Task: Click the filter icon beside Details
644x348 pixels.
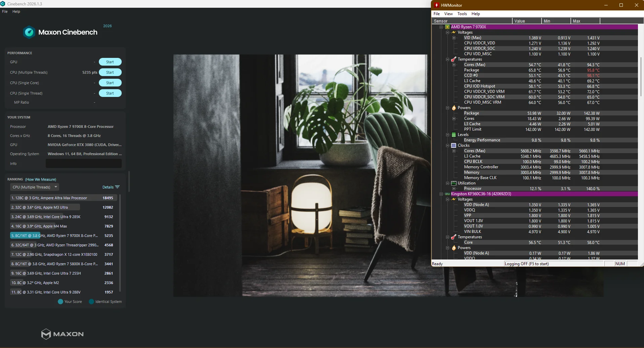Action: [x=117, y=187]
